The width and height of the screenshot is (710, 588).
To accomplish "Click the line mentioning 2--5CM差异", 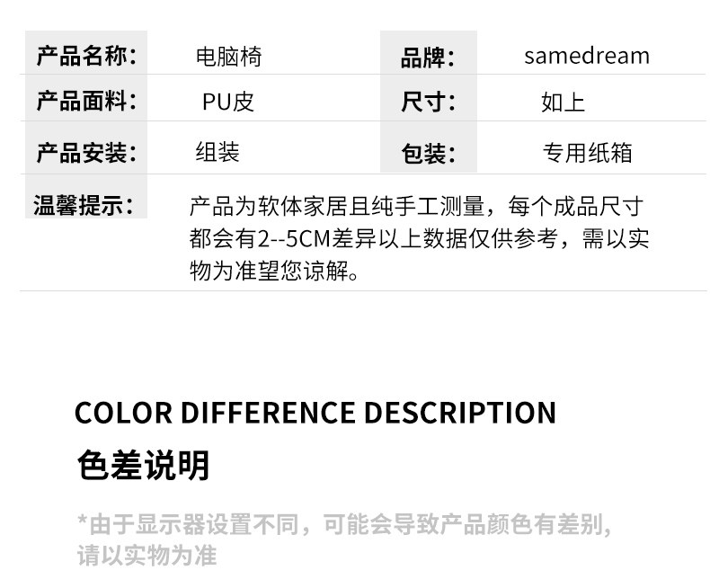I will 419,239.
